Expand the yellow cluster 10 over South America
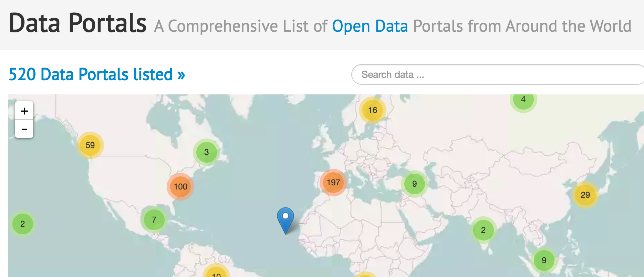 [x=216, y=271]
